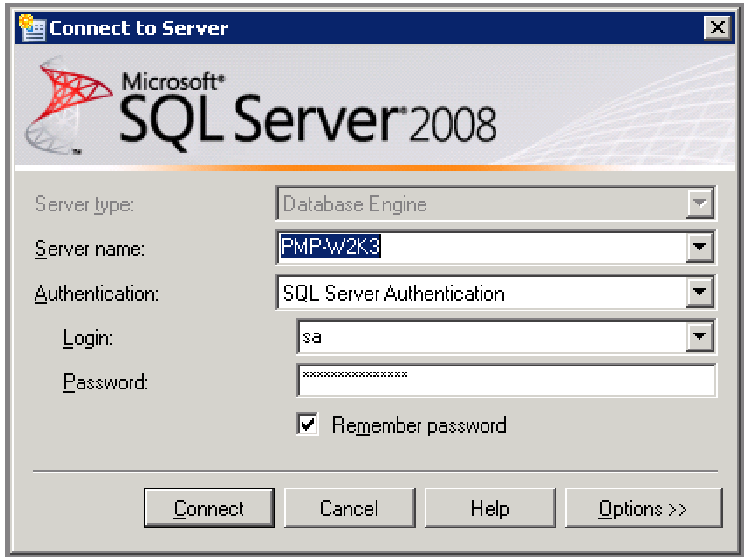Image resolution: width=749 pixels, height=560 pixels.
Task: Click the Cancel button
Action: point(349,508)
